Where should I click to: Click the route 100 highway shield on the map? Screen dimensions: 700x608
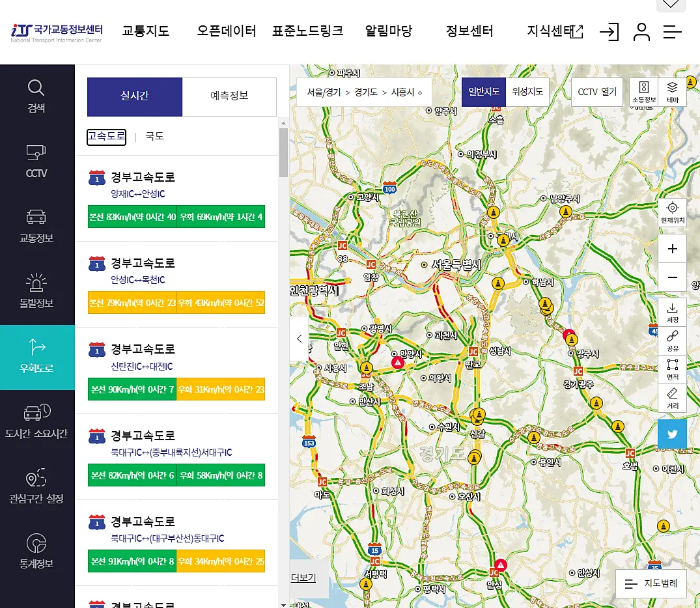click(390, 188)
